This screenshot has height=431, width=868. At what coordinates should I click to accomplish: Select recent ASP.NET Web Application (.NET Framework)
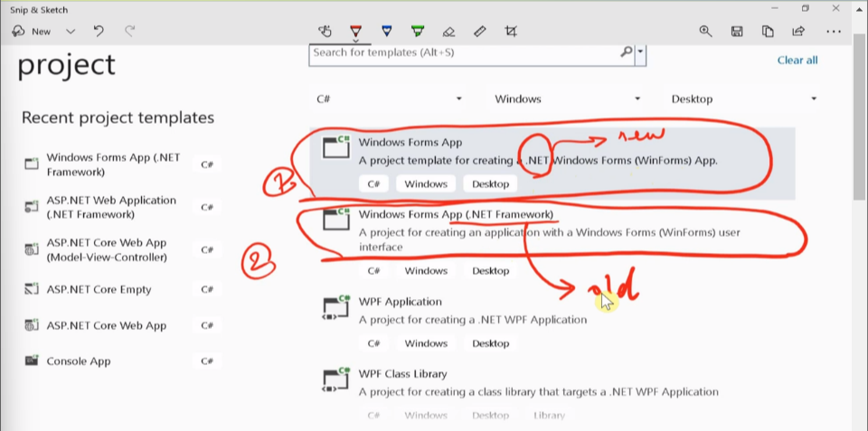pos(122,207)
